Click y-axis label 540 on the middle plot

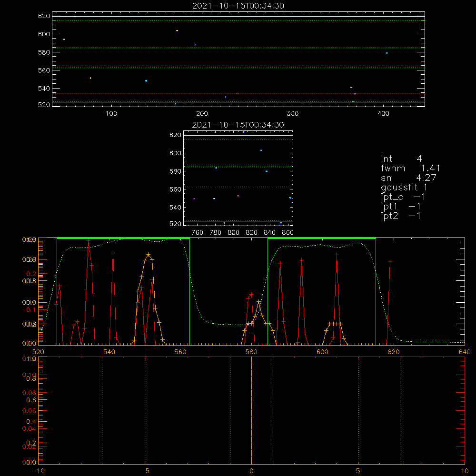coord(175,208)
